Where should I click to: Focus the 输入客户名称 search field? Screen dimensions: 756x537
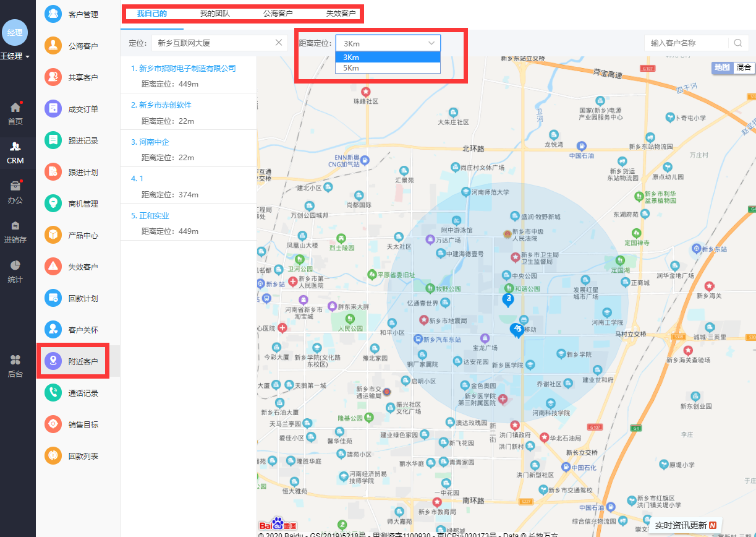[x=686, y=43]
